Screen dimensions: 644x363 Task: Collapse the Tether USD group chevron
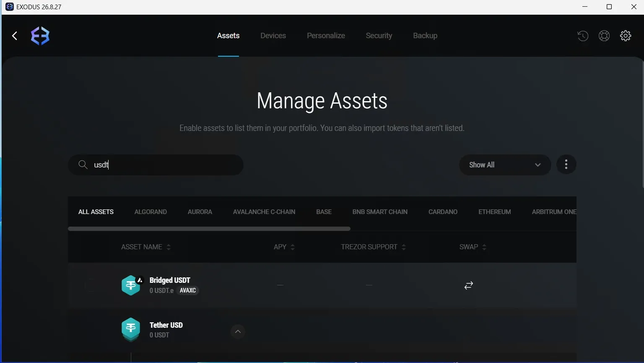coord(238,332)
